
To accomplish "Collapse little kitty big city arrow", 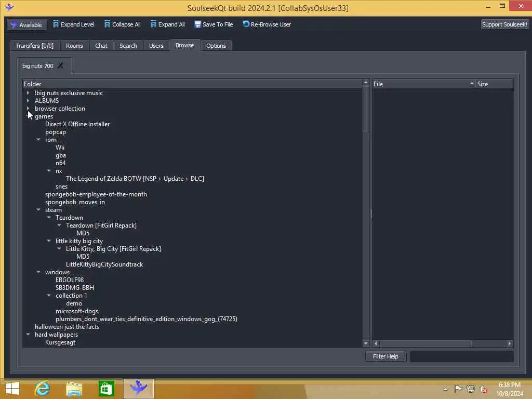I will pyautogui.click(x=49, y=241).
